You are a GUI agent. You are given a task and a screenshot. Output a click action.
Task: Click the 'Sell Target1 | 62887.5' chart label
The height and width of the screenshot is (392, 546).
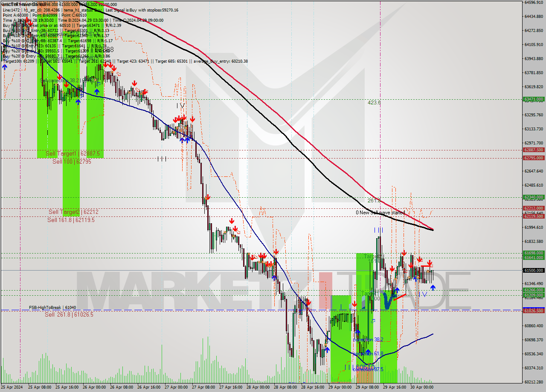click(73, 153)
